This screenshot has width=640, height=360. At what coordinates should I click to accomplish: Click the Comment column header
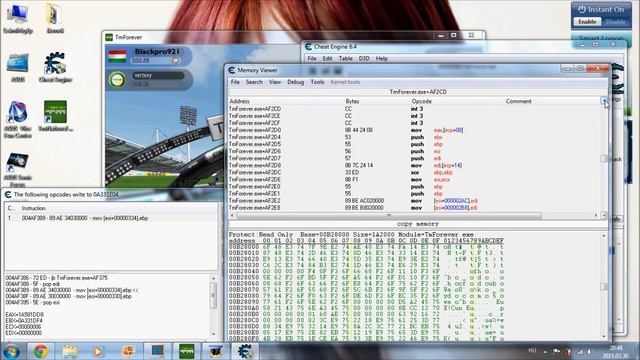[518, 101]
